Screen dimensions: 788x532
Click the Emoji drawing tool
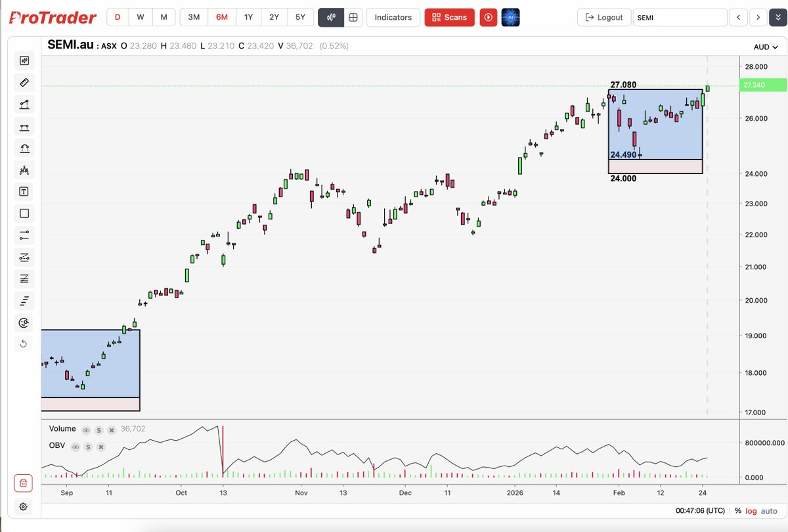click(x=24, y=322)
